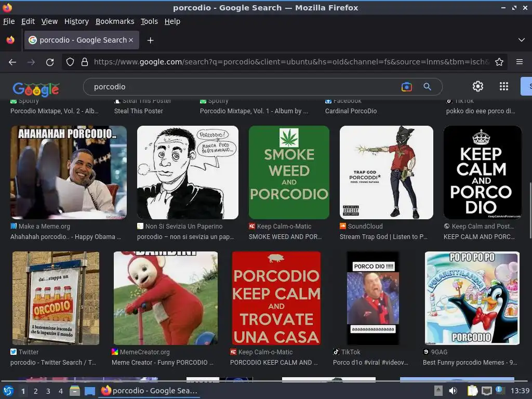Image resolution: width=532 pixels, height=399 pixels.
Task: Click the Steal This Poster result title
Action: pyautogui.click(x=138, y=111)
